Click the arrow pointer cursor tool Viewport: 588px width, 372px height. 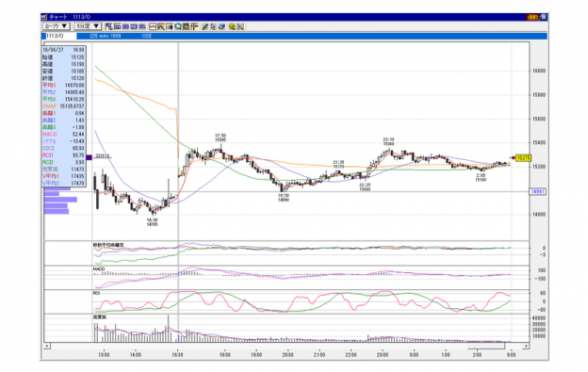pos(213,26)
